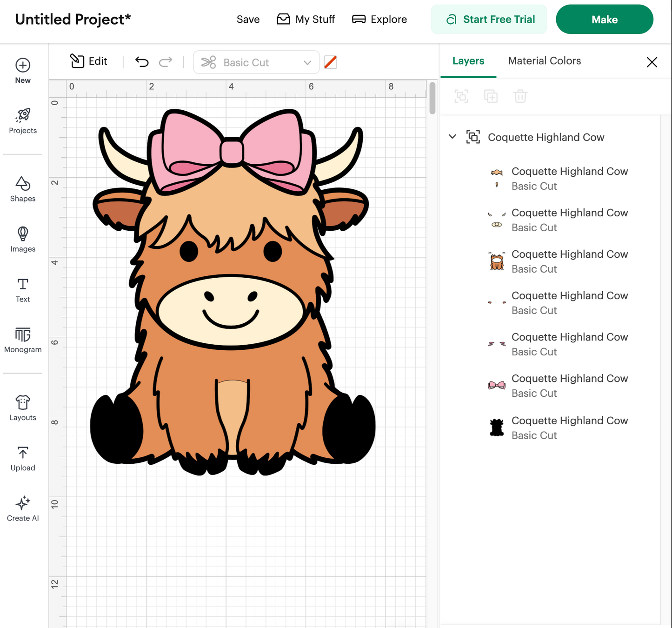This screenshot has height=628, width=672.
Task: Select second Coquette Highland Cow layer name
Action: pyautogui.click(x=570, y=213)
